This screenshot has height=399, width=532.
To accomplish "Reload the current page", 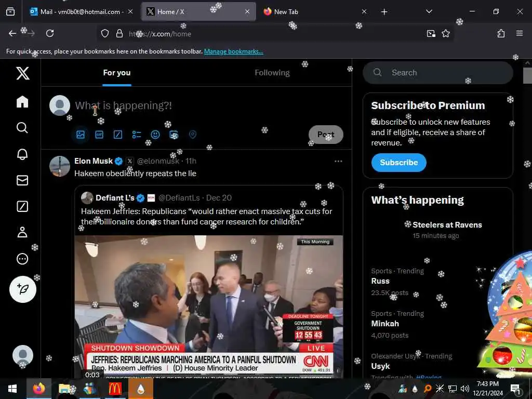I will [x=50, y=33].
